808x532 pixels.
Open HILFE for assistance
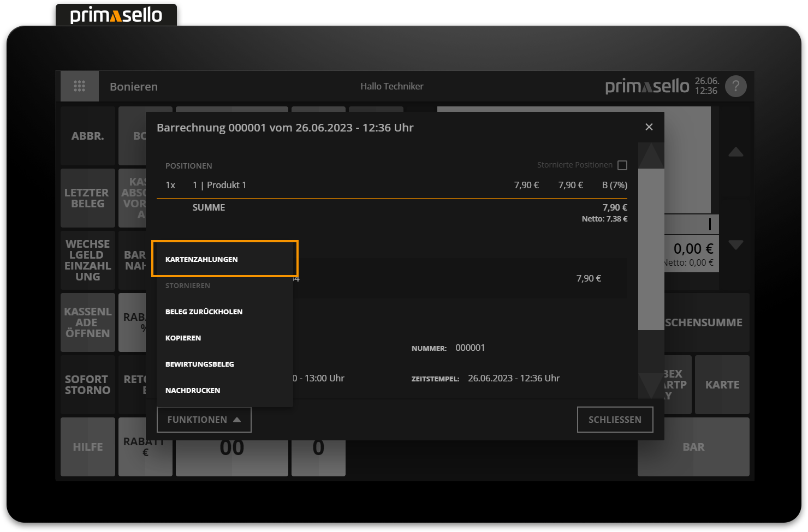point(87,446)
